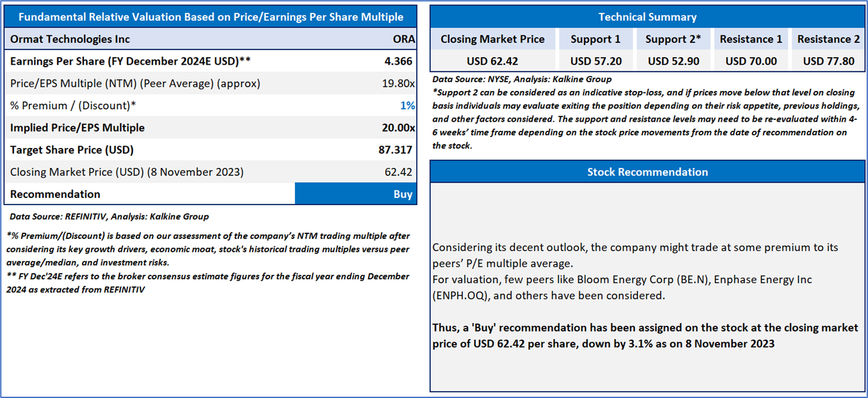The image size is (868, 398).
Task: Select the Resistance 1 column header
Action: click(x=751, y=39)
